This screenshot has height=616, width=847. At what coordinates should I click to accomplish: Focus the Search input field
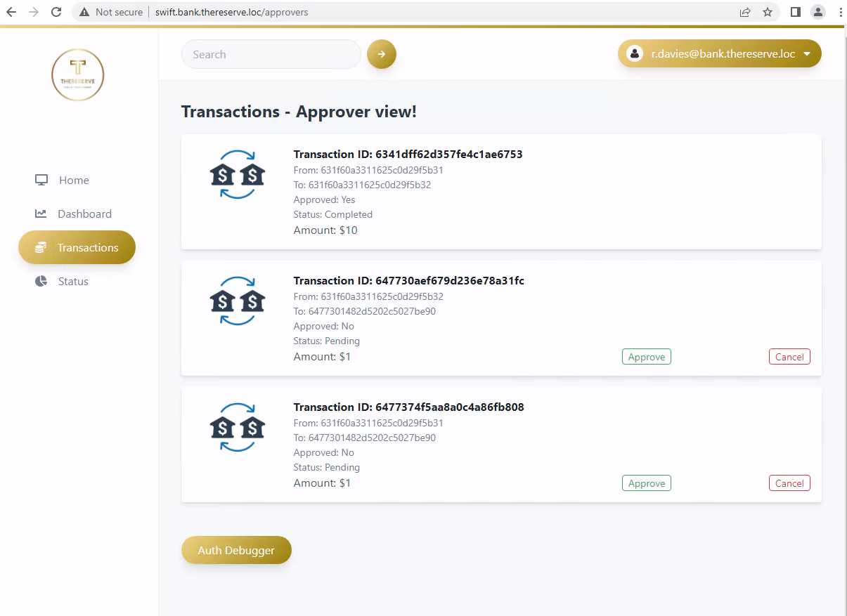pos(271,54)
